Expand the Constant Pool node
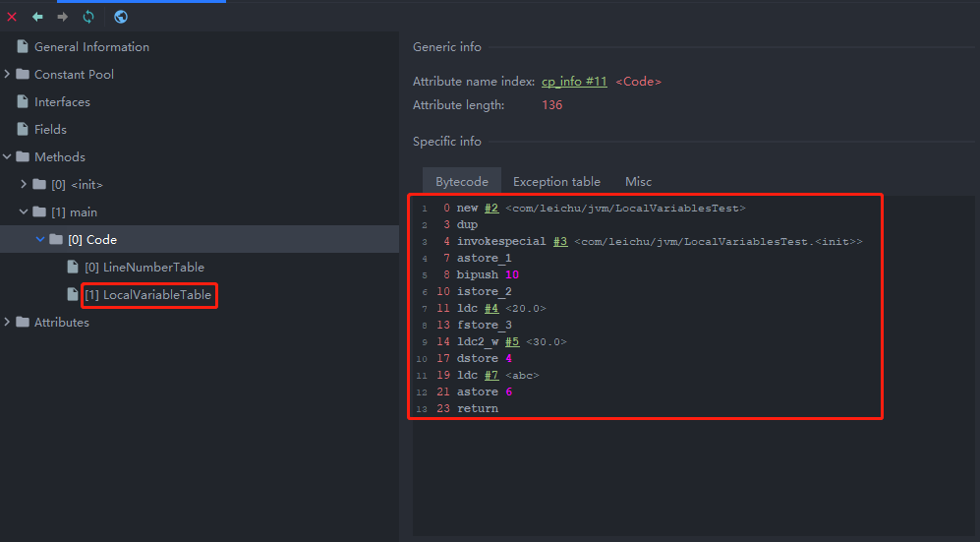This screenshot has width=980, height=542. (x=8, y=75)
